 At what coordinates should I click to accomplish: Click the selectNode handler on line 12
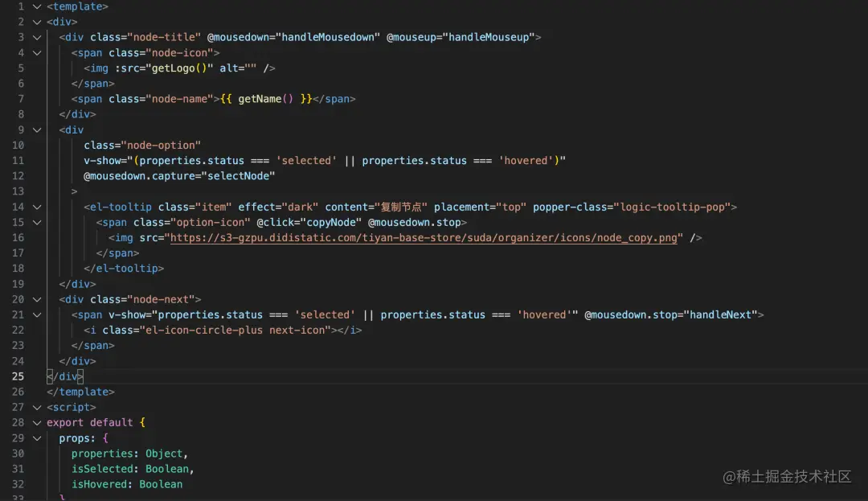tap(238, 176)
